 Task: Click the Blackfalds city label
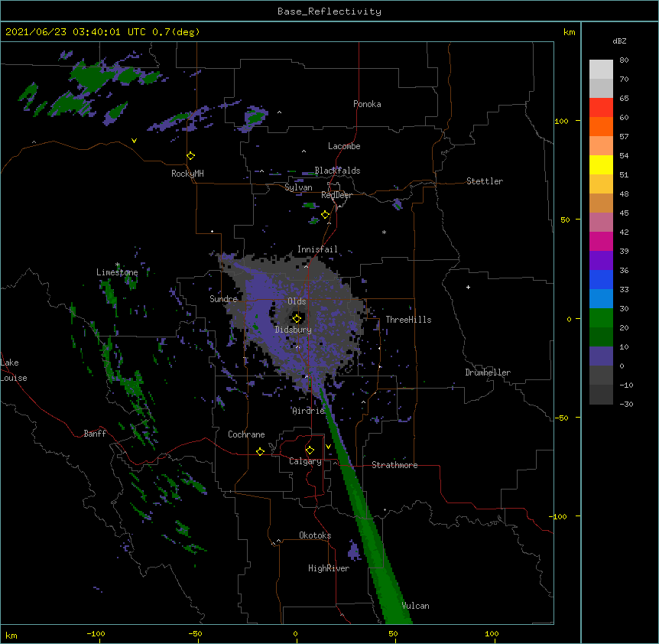337,171
